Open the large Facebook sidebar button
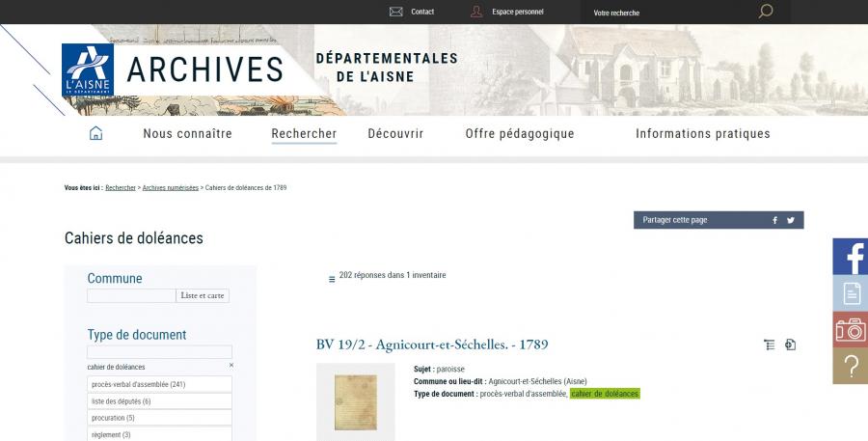The width and height of the screenshot is (868, 441). (x=851, y=257)
